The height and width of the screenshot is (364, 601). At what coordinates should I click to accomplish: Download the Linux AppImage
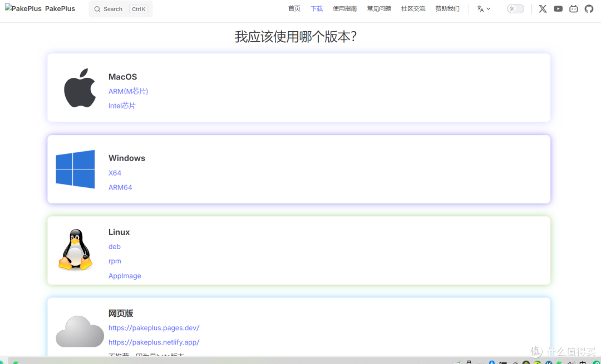125,276
